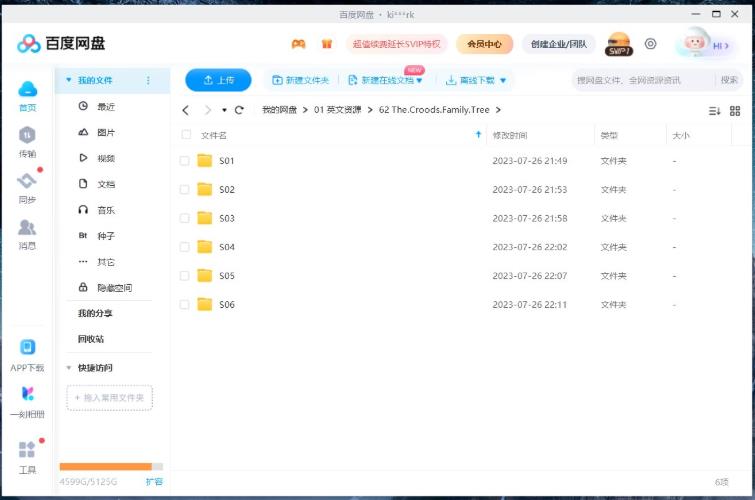Open the 同步 sync icon
Viewport: 755px width, 500px height.
27,181
